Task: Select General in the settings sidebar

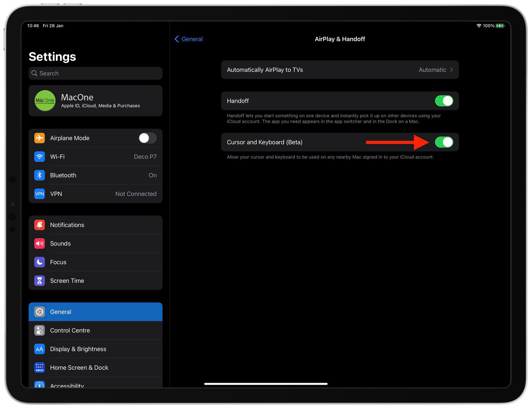Action: coord(95,312)
